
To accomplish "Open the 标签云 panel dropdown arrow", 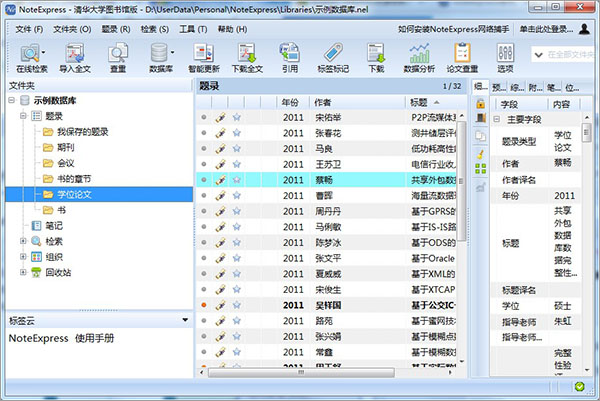I will [x=185, y=320].
